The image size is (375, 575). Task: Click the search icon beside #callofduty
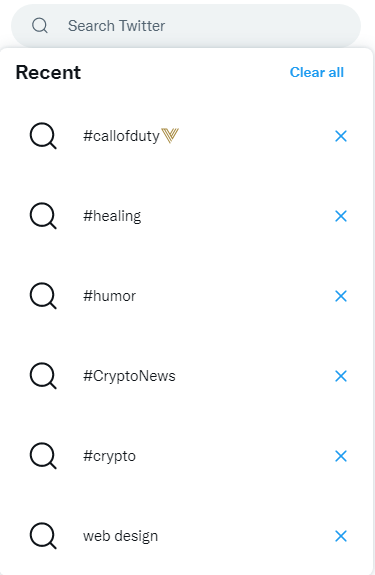point(43,136)
